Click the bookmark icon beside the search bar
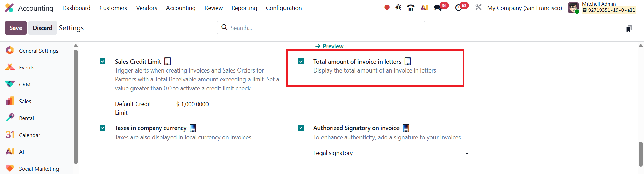Screen dimensions: 644x174 point(629,28)
